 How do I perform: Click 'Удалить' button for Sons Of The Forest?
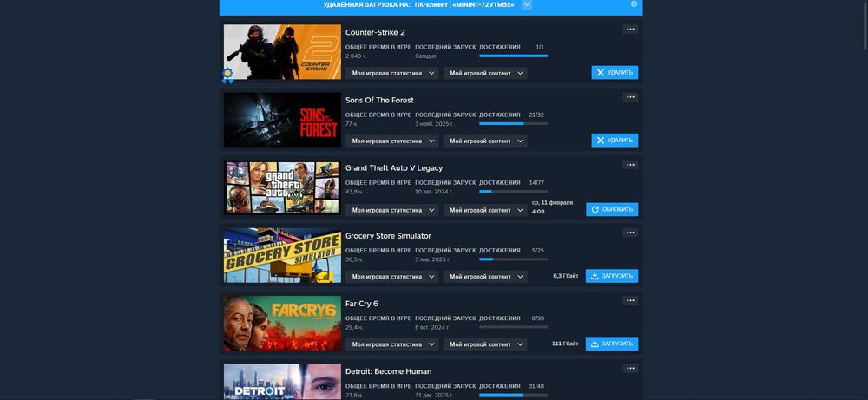click(615, 141)
